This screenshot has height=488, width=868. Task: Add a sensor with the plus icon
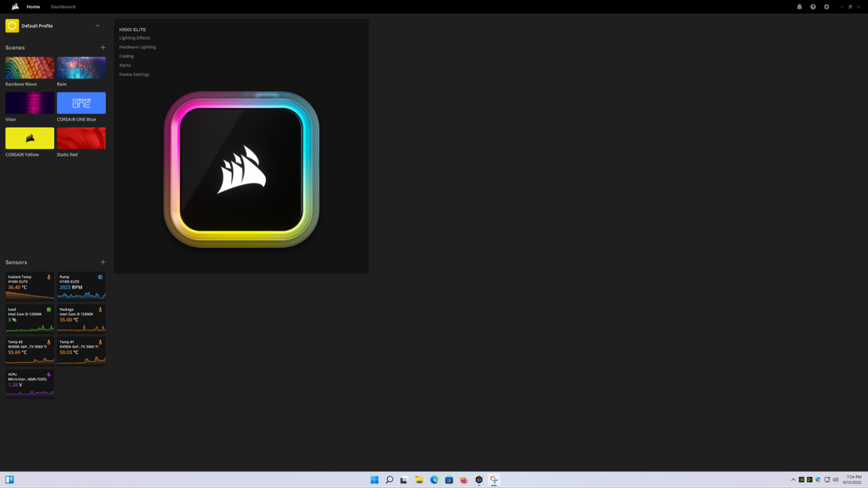coord(103,262)
